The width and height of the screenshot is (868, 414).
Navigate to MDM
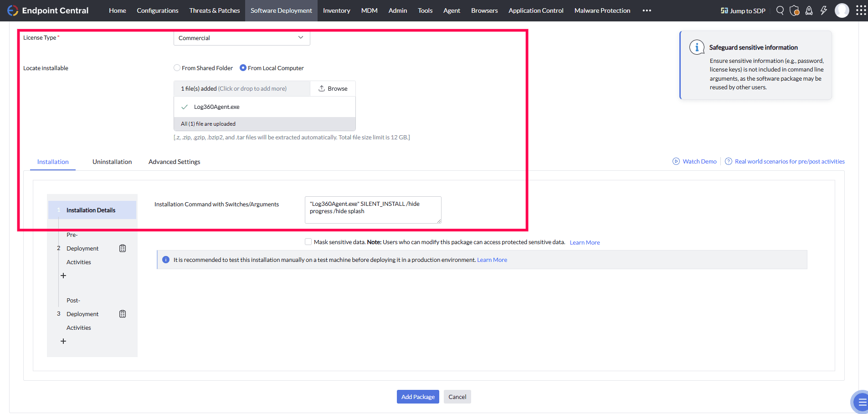(370, 10)
